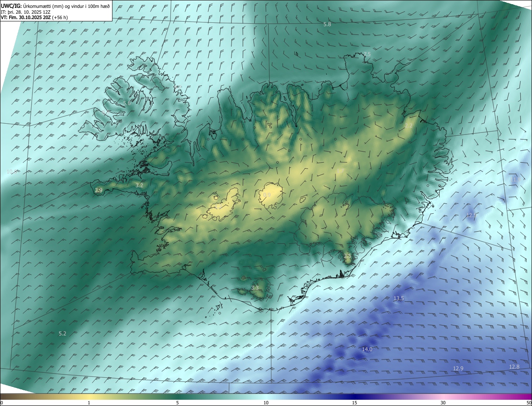The height and width of the screenshot is (406, 532).
Task: Click the 12.9 value label on the map
Action: tap(458, 368)
